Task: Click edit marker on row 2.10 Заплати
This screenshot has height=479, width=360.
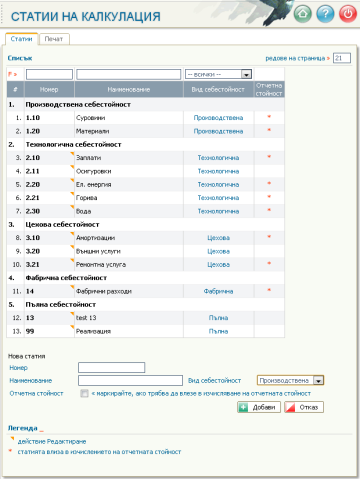Action: [72, 154]
